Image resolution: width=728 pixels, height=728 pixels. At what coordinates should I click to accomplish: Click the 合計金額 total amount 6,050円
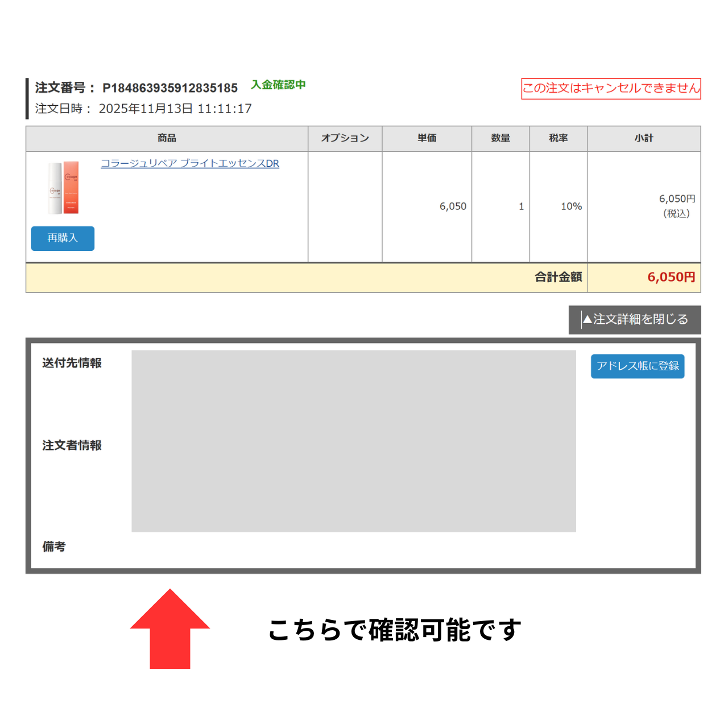point(672,278)
